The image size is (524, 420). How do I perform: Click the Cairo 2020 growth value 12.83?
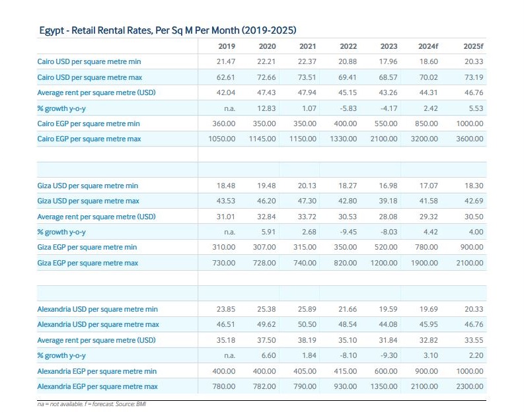point(266,108)
